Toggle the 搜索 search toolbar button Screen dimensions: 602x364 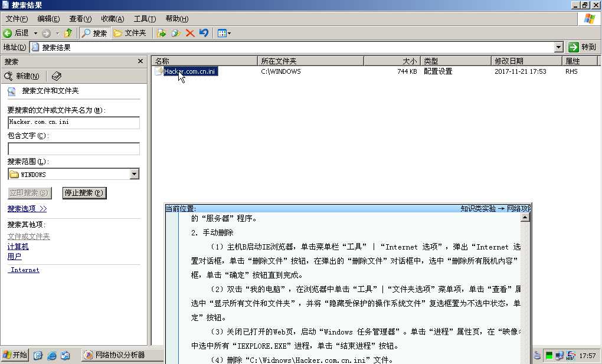pyautogui.click(x=95, y=34)
